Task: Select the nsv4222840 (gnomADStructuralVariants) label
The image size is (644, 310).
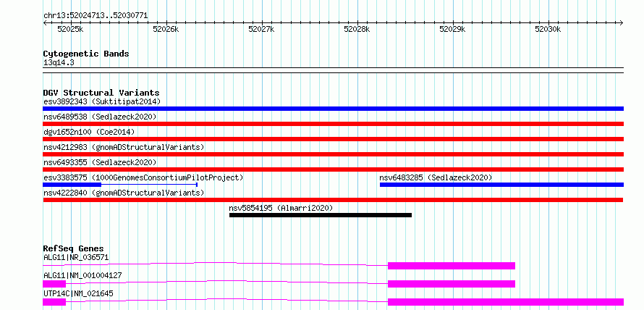Action: [x=124, y=193]
